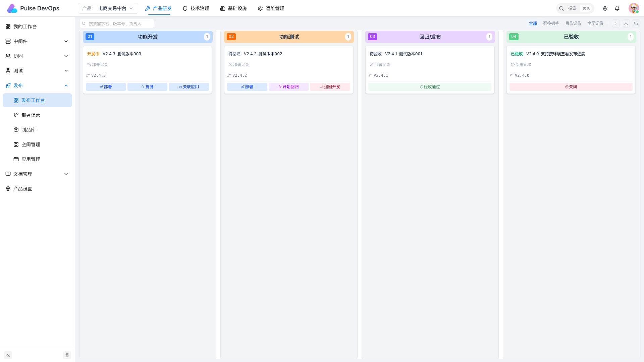Open 空间管理 in sidebar
This screenshot has width=644, height=362.
coord(37,144)
